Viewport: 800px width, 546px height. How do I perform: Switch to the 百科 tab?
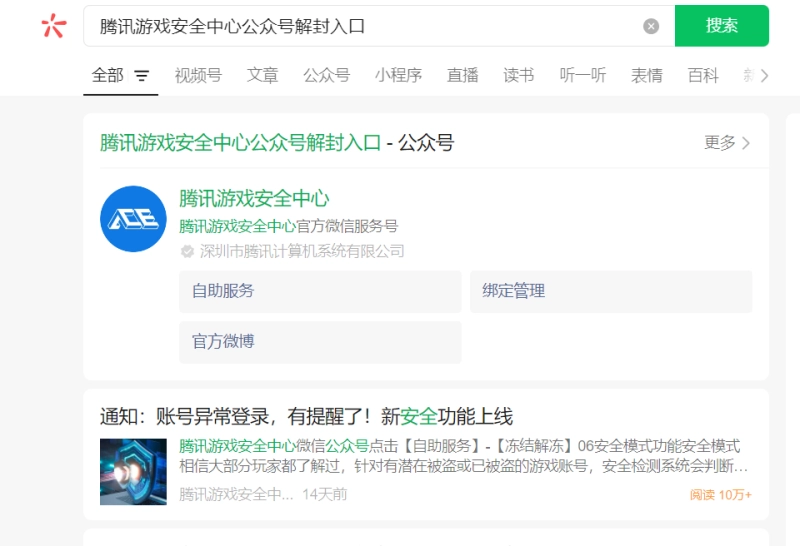click(703, 76)
